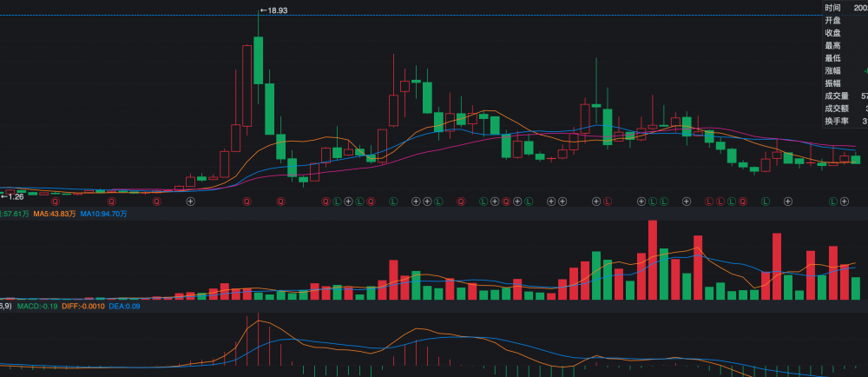Viewport: 868px width, 377px height.
Task: Click the rightmost green L event marker
Action: point(832,202)
